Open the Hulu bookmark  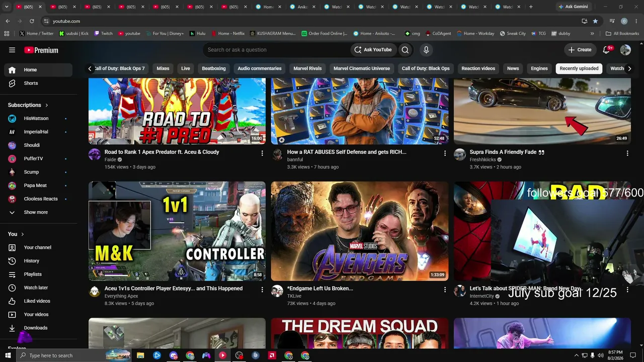pos(197,34)
